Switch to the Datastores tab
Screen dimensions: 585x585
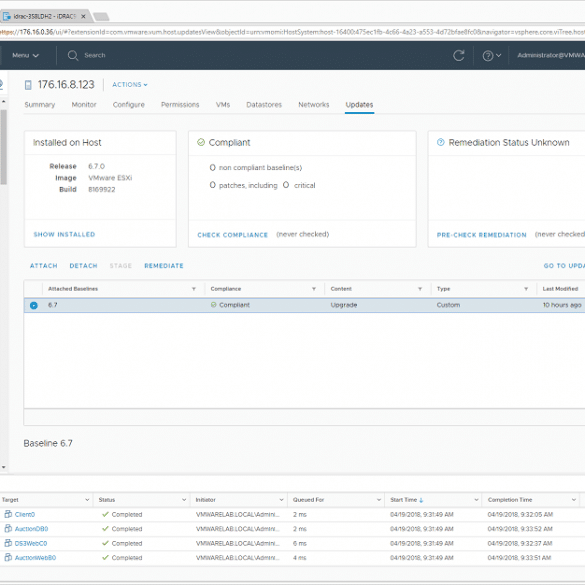pyautogui.click(x=264, y=105)
